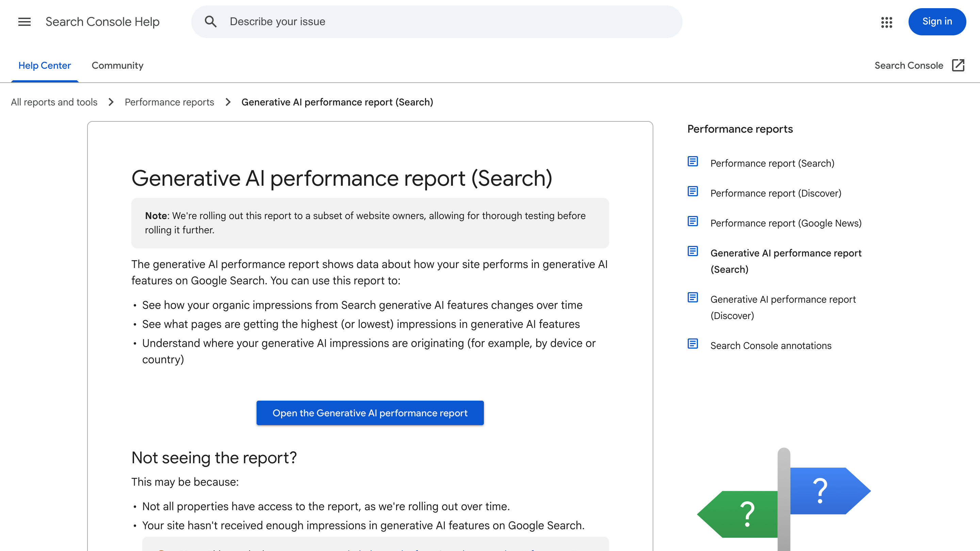Click the document icon for Performance report (Search)
The image size is (980, 551).
point(693,161)
